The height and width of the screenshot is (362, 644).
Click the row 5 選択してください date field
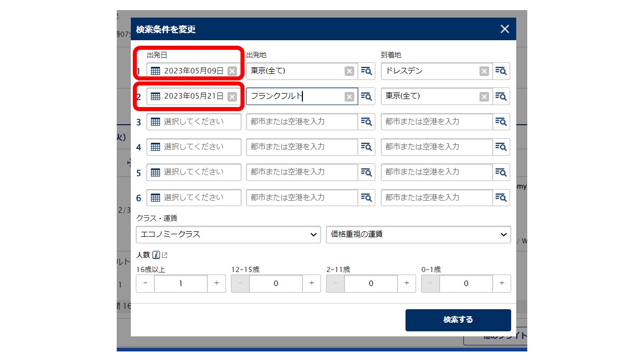[x=194, y=172]
